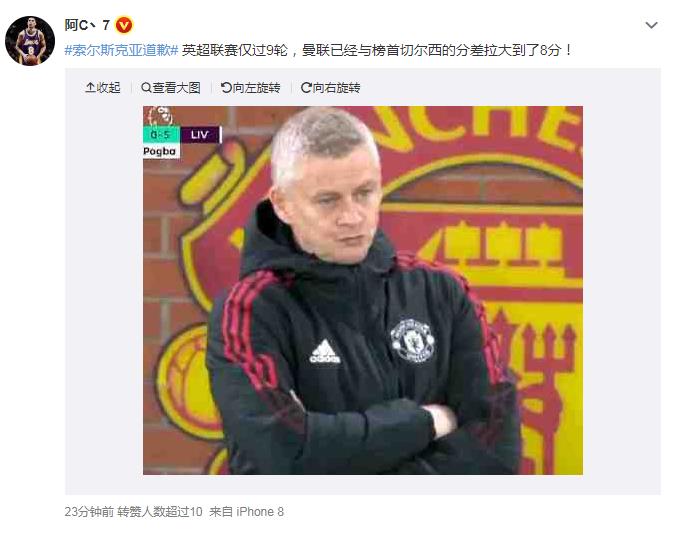Rotate the image left with 向左旋转

click(x=251, y=88)
